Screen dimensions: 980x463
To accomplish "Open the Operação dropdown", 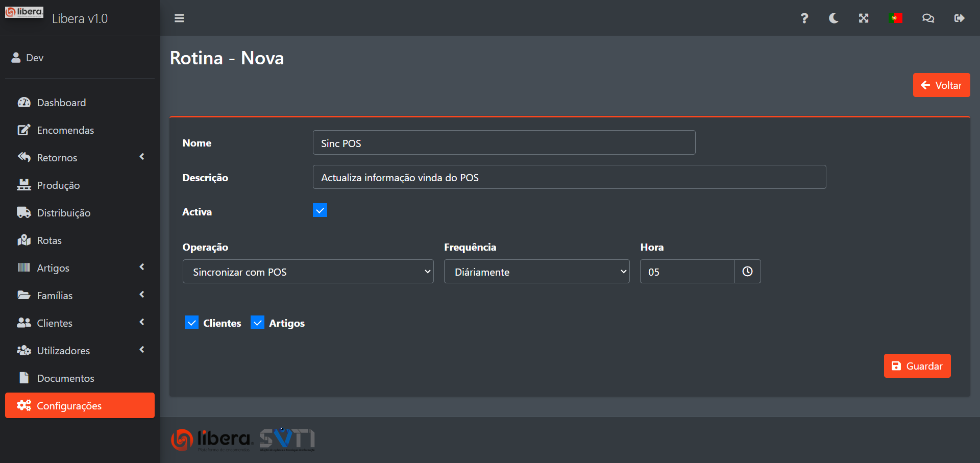I will pyautogui.click(x=308, y=272).
